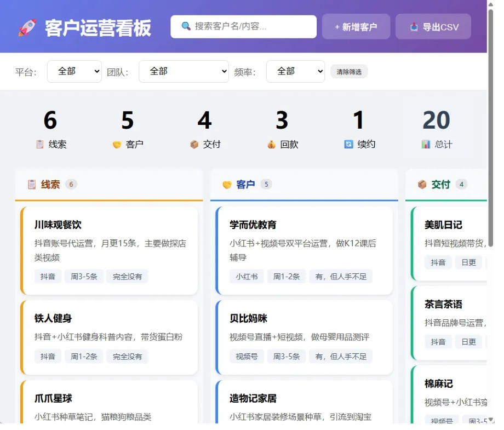Click the 抖音 tag on 铁人健身
This screenshot has width=504, height=430.
[x=48, y=357]
